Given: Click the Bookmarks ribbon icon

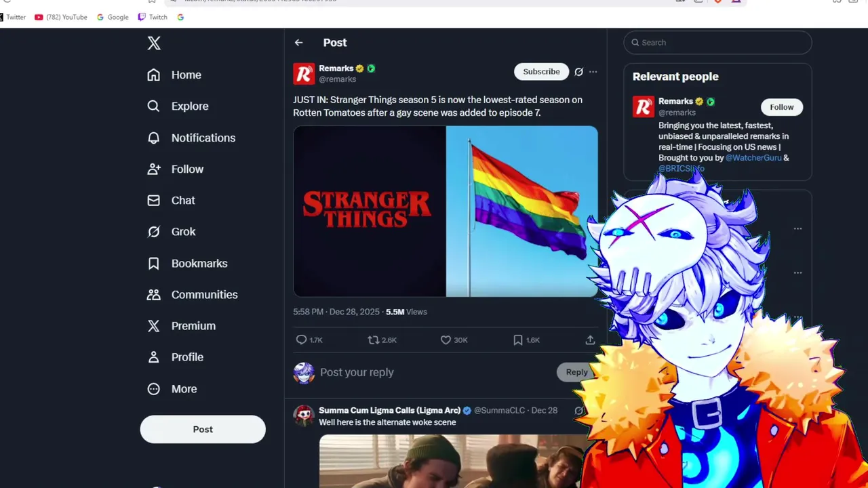Looking at the screenshot, I should [154, 263].
